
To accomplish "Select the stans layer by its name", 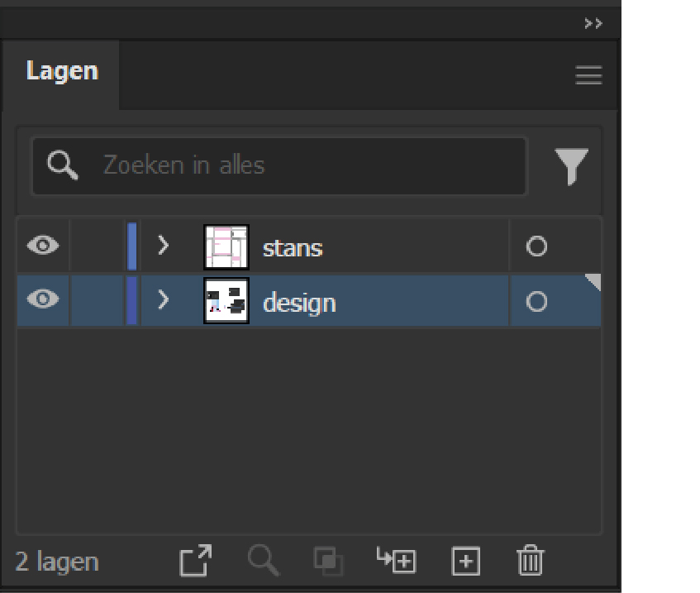I will (x=293, y=248).
